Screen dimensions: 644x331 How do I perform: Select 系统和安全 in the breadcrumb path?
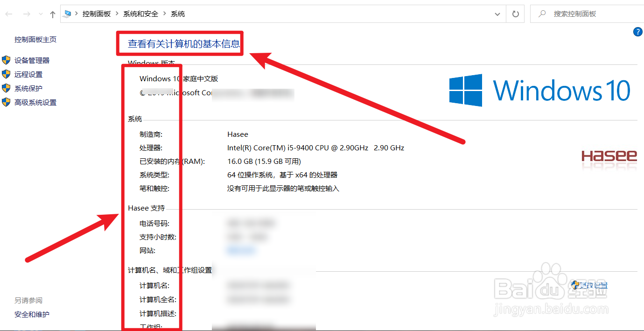(140, 14)
